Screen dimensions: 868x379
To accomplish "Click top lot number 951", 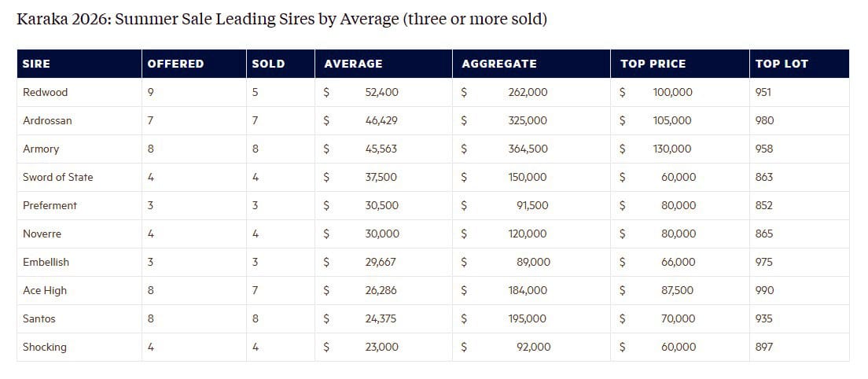I will tap(763, 92).
